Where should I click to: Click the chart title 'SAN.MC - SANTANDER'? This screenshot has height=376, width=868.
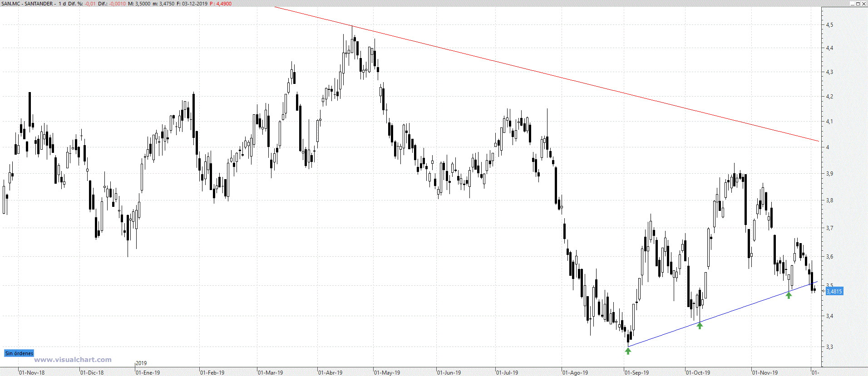click(27, 4)
